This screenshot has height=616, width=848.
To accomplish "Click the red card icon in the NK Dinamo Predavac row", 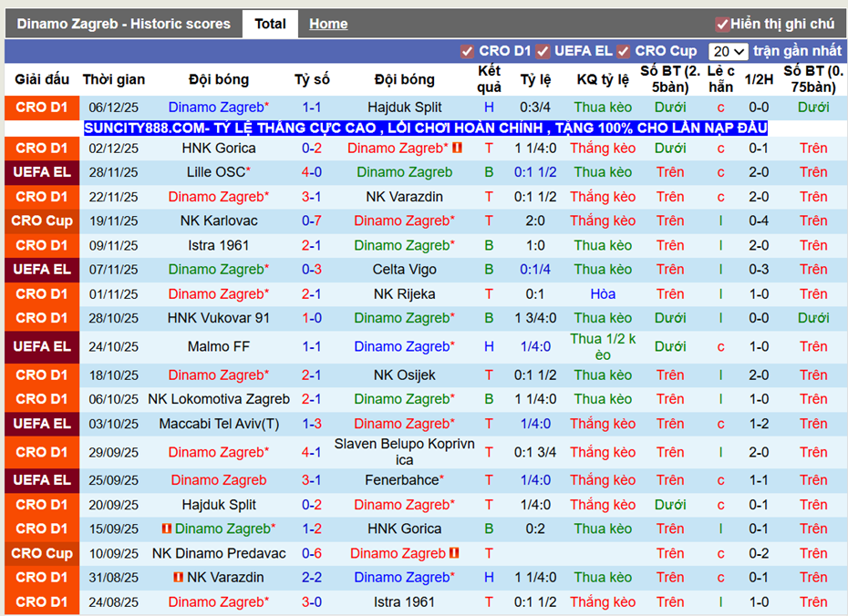I will (454, 553).
